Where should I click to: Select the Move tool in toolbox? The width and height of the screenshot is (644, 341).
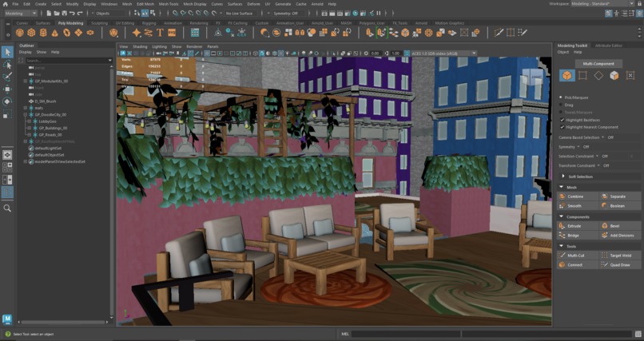tap(7, 89)
